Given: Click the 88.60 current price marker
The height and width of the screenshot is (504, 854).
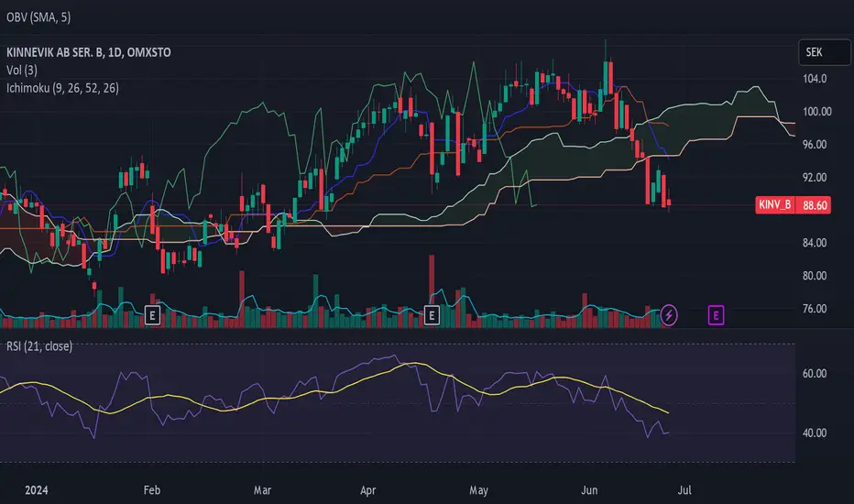Looking at the screenshot, I should point(814,205).
